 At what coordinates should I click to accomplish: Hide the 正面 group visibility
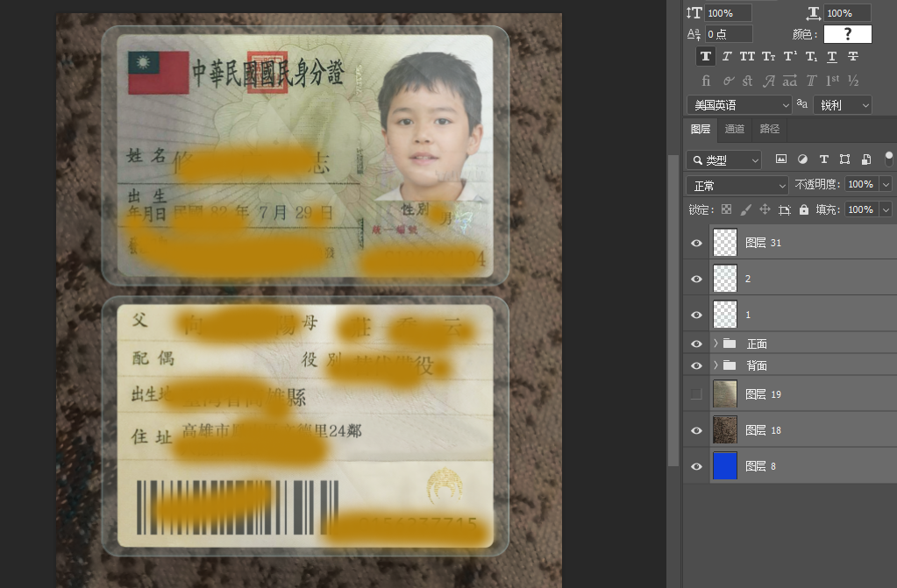[x=696, y=344]
